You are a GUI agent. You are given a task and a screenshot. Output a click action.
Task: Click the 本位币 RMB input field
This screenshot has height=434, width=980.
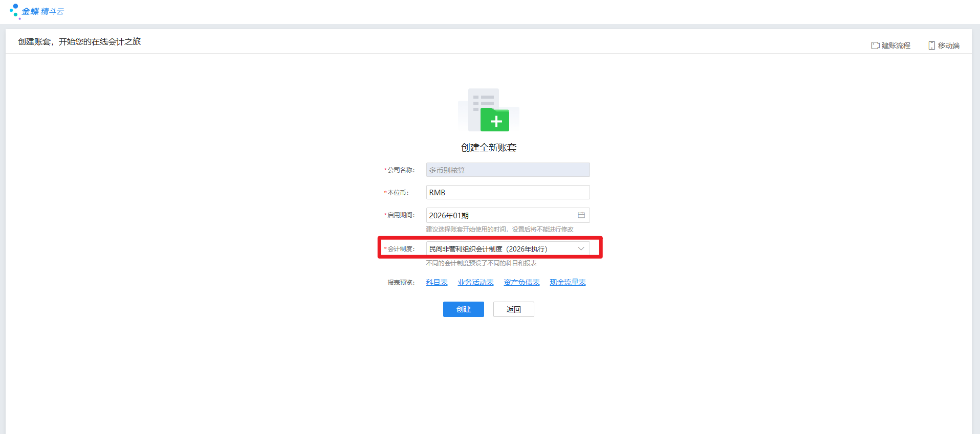tap(508, 193)
